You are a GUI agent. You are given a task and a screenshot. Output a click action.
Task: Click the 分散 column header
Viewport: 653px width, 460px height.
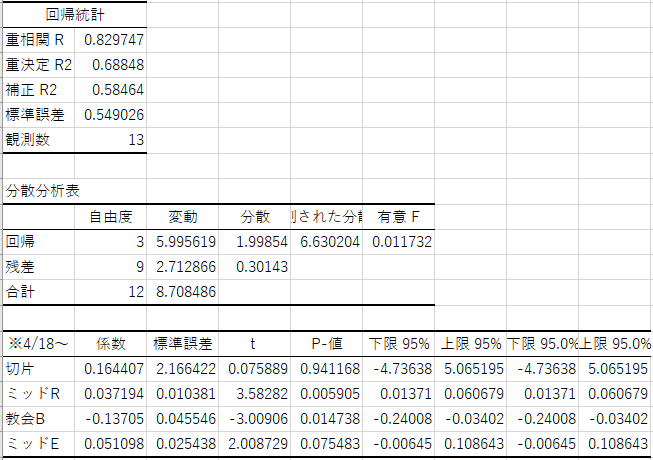click(254, 217)
